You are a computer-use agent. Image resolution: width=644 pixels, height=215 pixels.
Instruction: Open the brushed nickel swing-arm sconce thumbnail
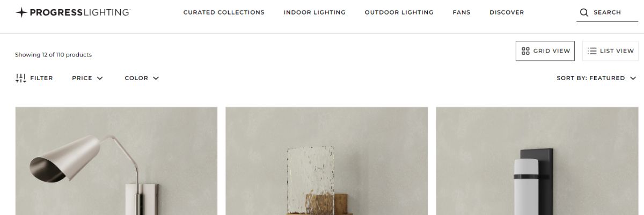point(116,161)
